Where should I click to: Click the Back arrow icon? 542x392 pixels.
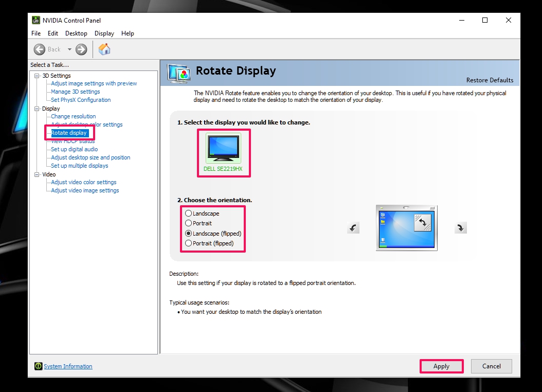point(40,49)
